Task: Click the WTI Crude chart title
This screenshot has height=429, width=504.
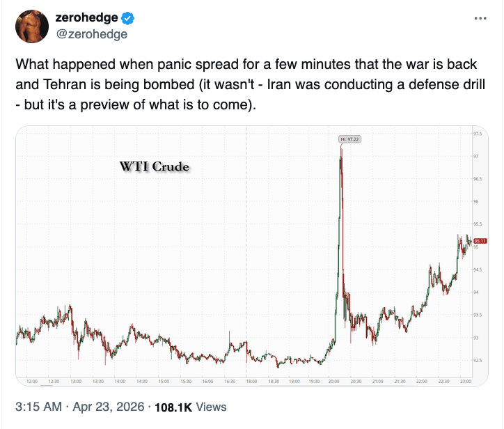Action: tap(155, 167)
